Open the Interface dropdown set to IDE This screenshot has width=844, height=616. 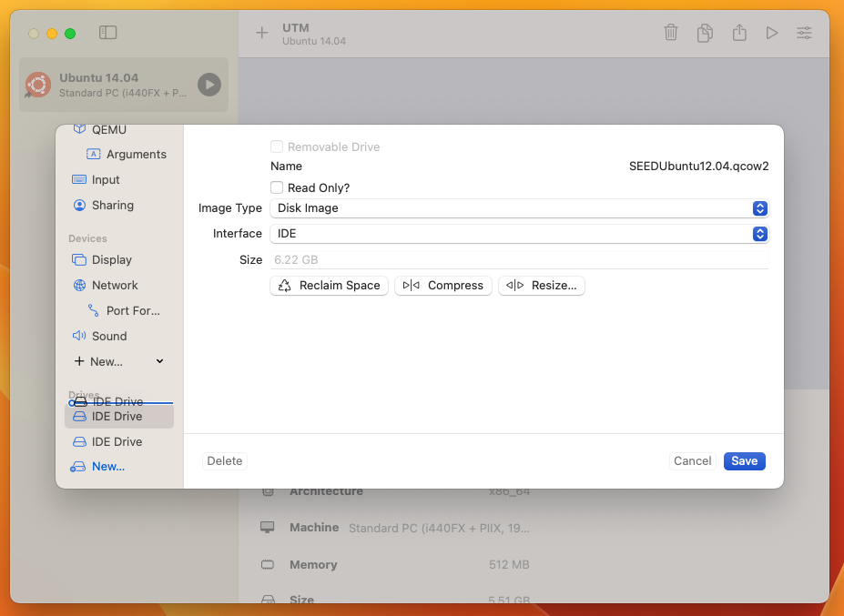519,234
